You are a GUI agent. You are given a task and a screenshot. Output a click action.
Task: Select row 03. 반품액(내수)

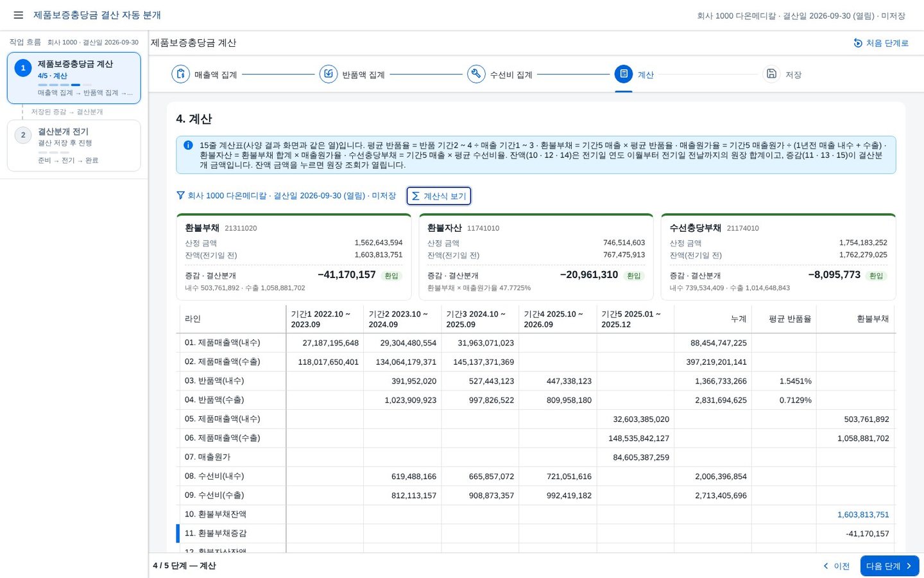click(536, 381)
